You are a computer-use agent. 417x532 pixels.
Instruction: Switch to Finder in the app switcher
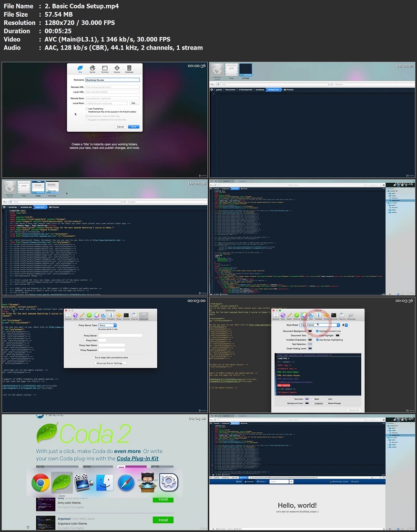click(x=105, y=483)
